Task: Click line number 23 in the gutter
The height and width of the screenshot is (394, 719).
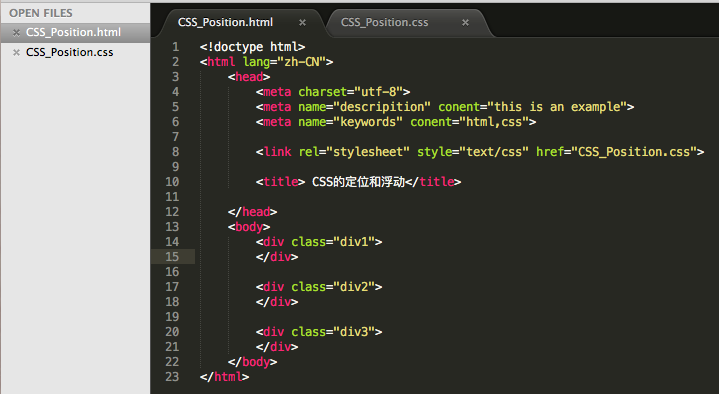Action: [172, 377]
